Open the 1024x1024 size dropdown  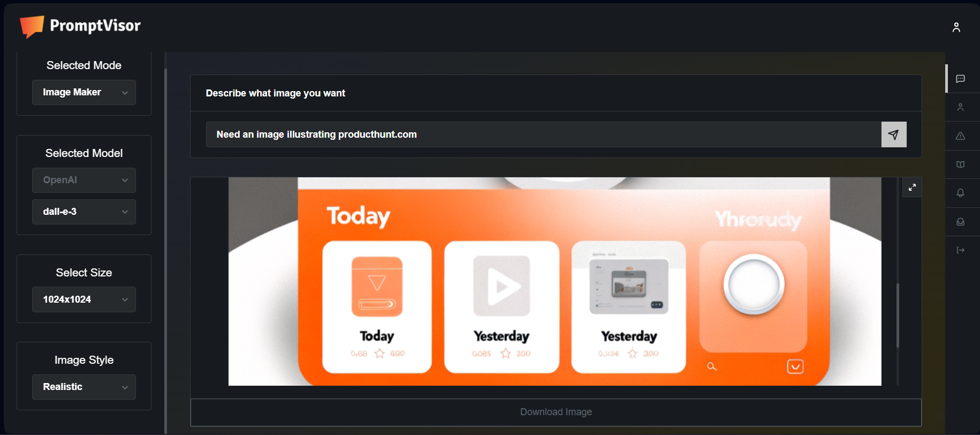click(84, 299)
